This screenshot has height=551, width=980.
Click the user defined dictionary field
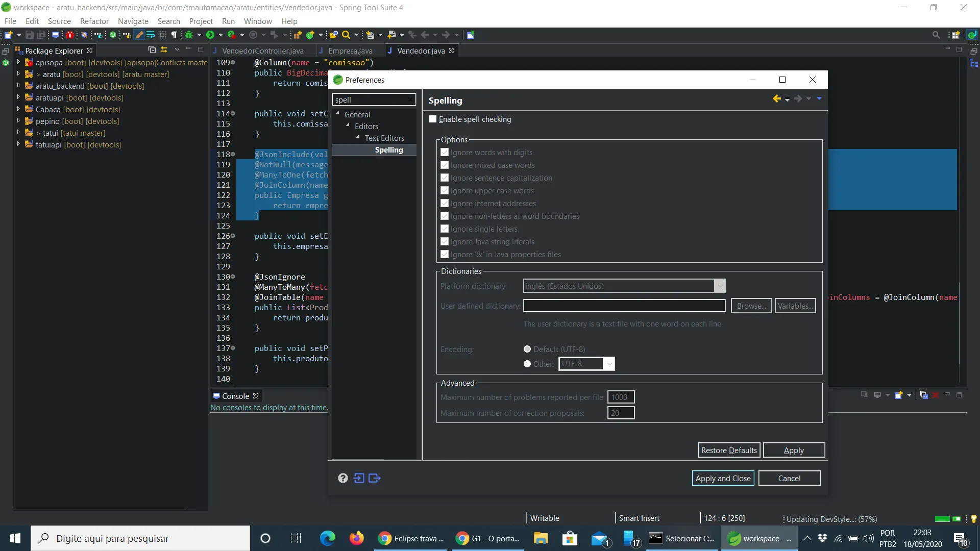tap(624, 306)
